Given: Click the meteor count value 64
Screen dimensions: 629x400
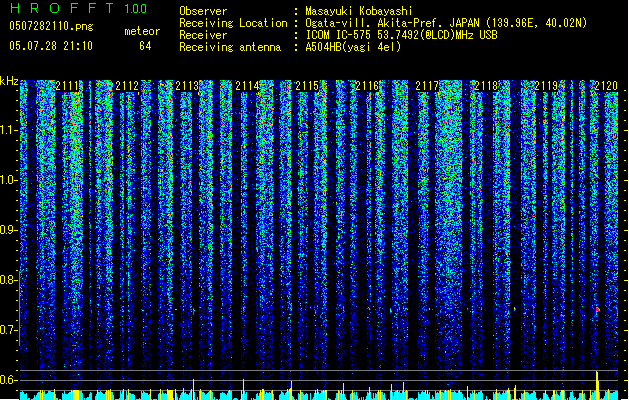Looking at the screenshot, I should pos(145,46).
